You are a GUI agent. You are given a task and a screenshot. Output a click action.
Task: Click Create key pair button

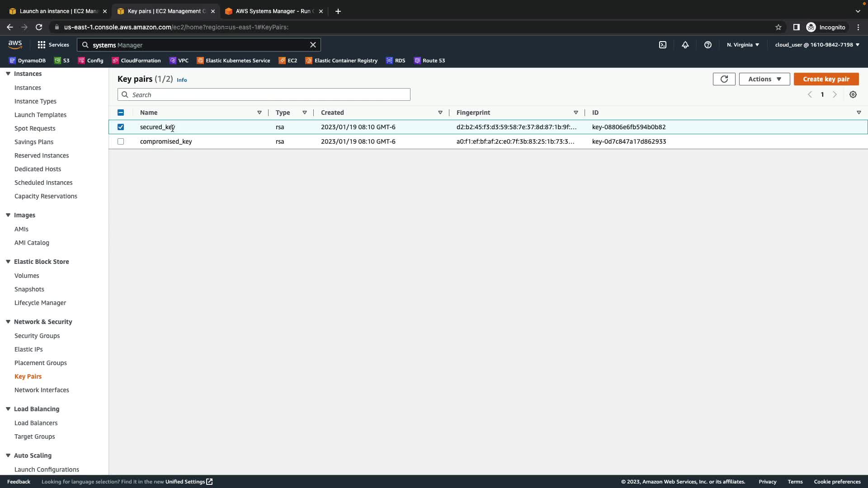pyautogui.click(x=826, y=79)
